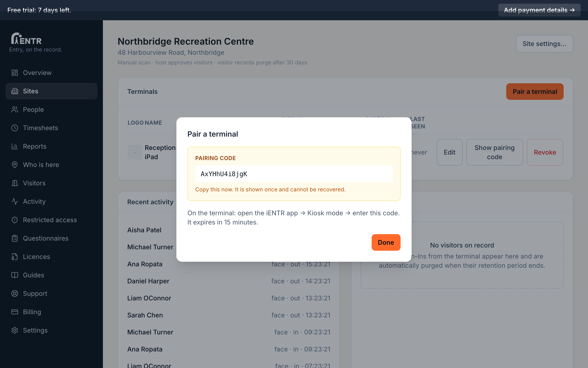Go to People page
Image resolution: width=588 pixels, height=368 pixels.
point(51,109)
